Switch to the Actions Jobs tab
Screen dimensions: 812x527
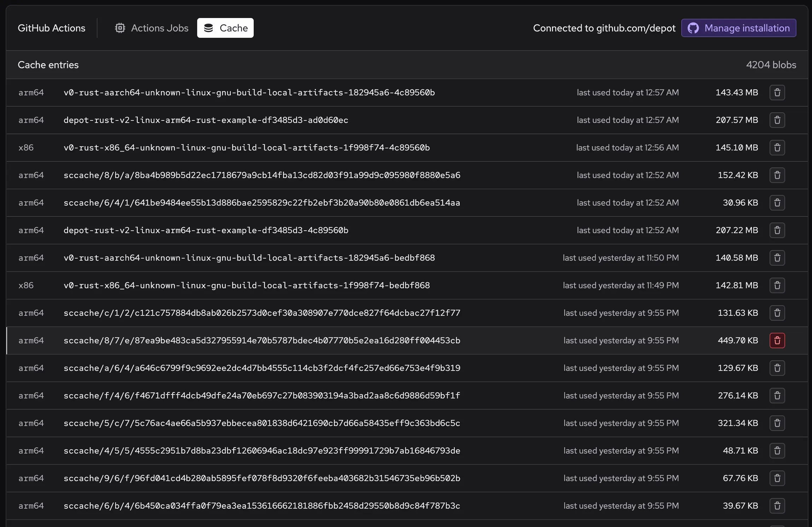(152, 28)
